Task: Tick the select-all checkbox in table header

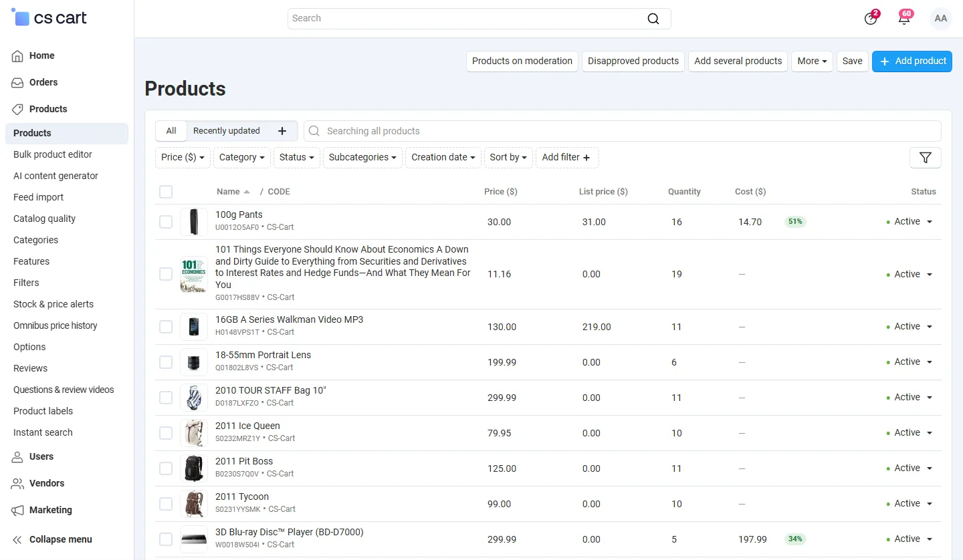Action: [x=166, y=192]
